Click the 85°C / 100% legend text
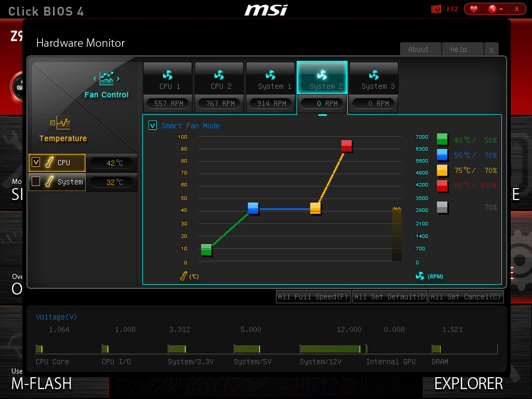Viewport: 532px width, 399px height. coord(475,185)
